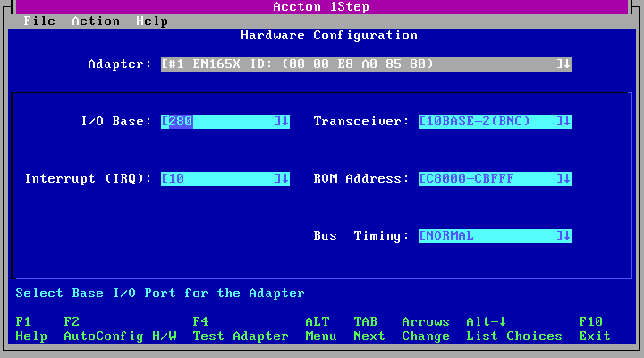Screen dimensions: 644x358
Task: Expand ROM Address choices arrow
Action: (x=566, y=178)
